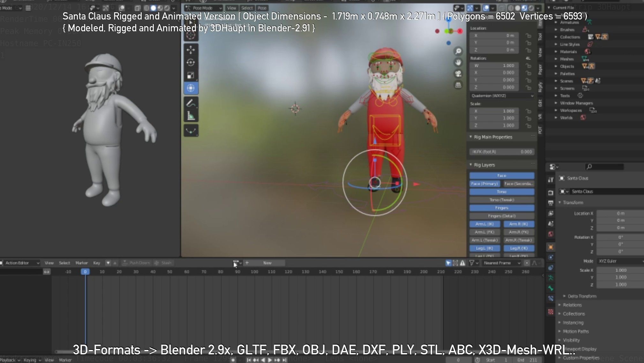Open the Rigify sidebar tab

[x=540, y=87]
